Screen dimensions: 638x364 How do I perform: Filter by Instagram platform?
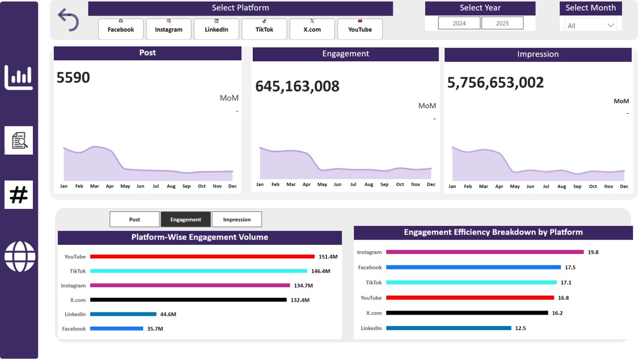click(x=169, y=29)
